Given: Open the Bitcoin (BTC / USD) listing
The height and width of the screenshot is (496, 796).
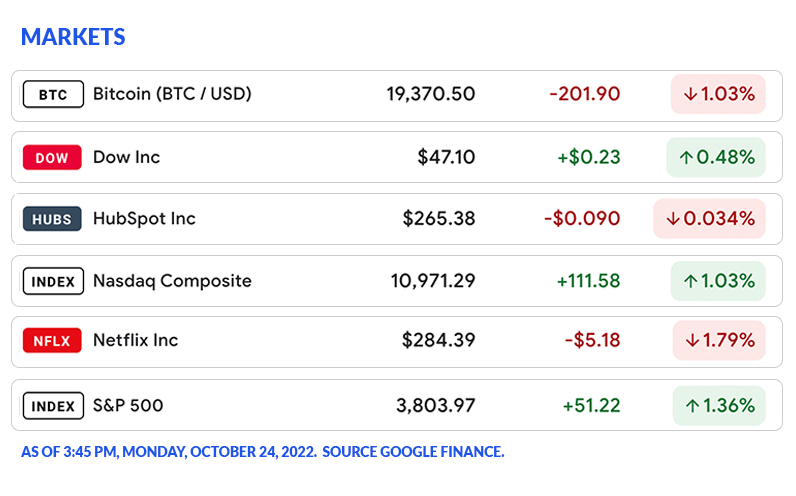Looking at the screenshot, I should pyautogui.click(x=172, y=94).
